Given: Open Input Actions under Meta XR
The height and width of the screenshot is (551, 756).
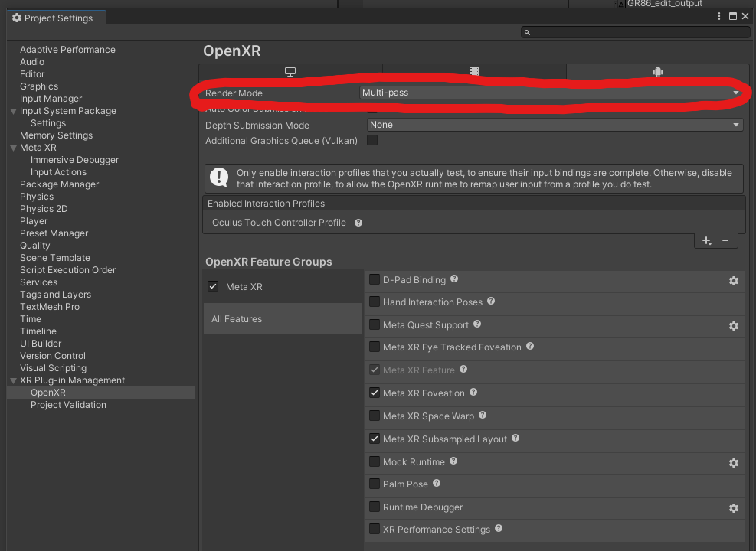Looking at the screenshot, I should click(x=59, y=172).
